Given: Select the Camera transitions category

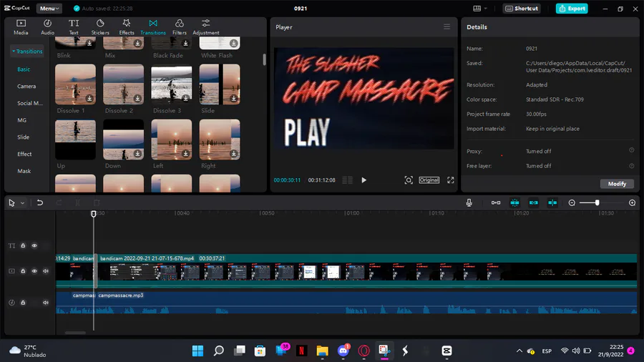Looking at the screenshot, I should tap(26, 86).
